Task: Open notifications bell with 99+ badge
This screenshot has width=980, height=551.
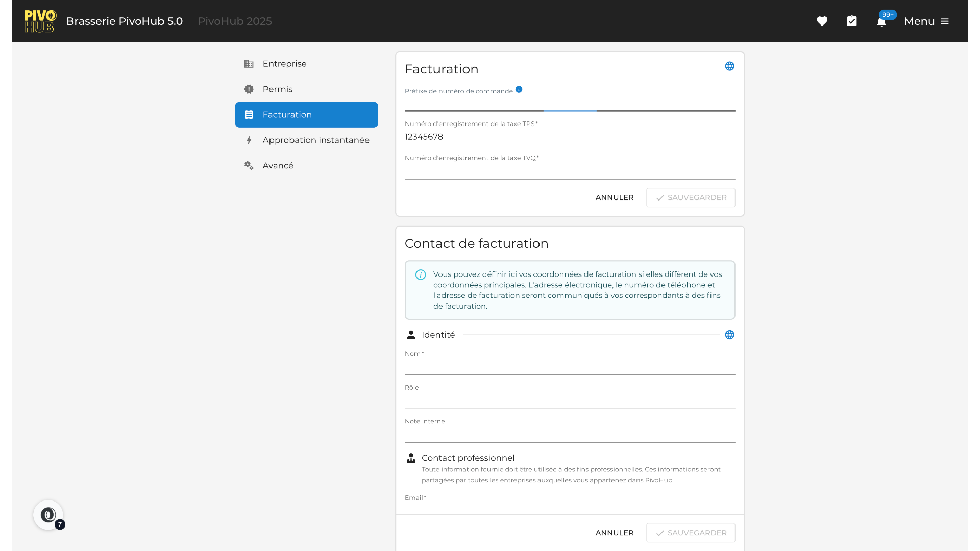Action: pos(881,21)
